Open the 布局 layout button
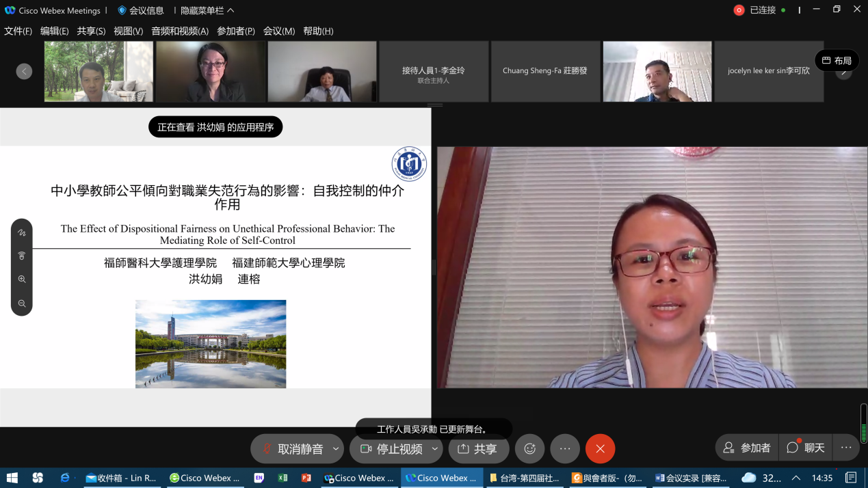Viewport: 868px width, 488px height. 837,61
